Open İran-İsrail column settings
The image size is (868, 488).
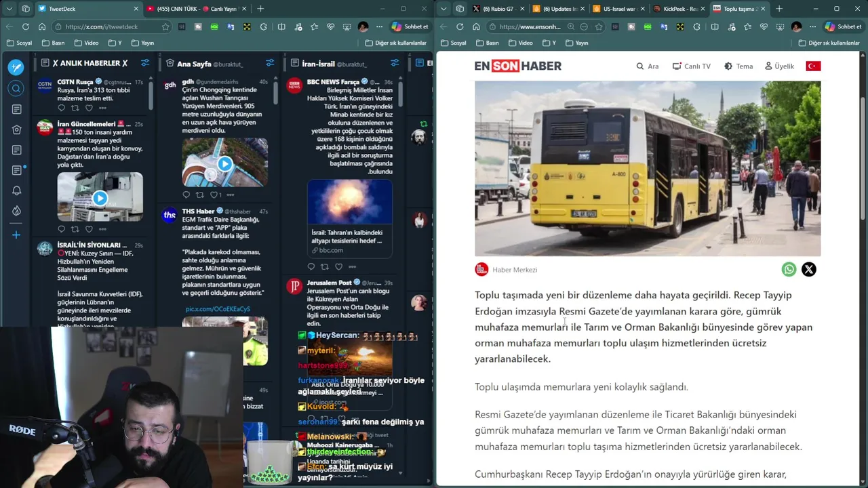pos(395,63)
